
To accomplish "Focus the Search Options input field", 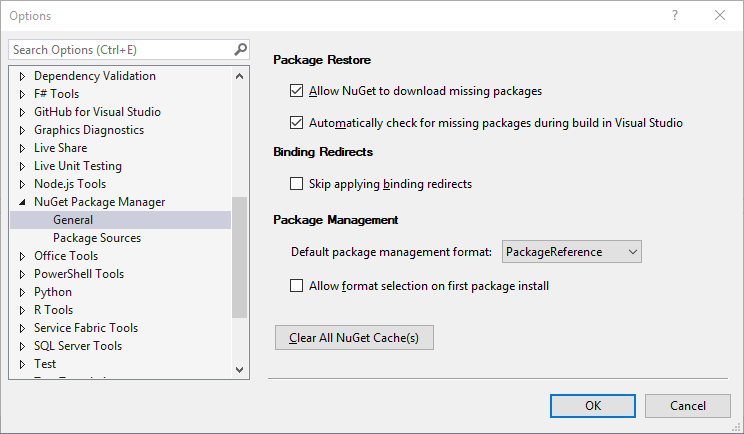I will coord(122,50).
